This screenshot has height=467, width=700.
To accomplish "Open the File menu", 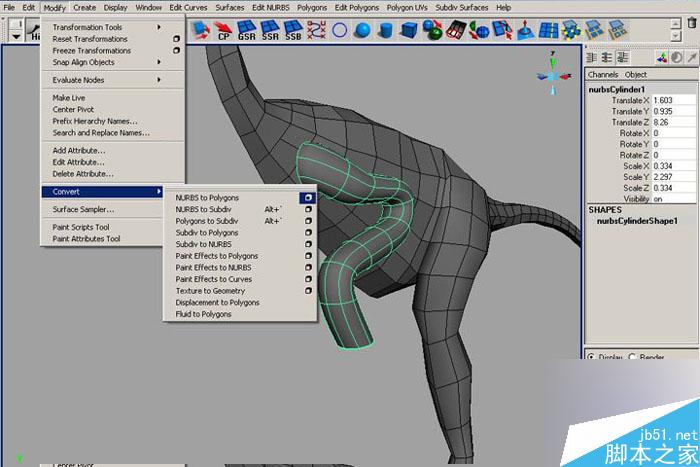I will (x=9, y=8).
